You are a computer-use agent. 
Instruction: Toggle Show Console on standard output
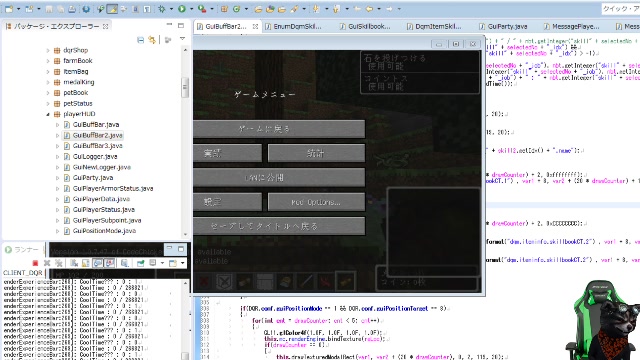(98, 263)
